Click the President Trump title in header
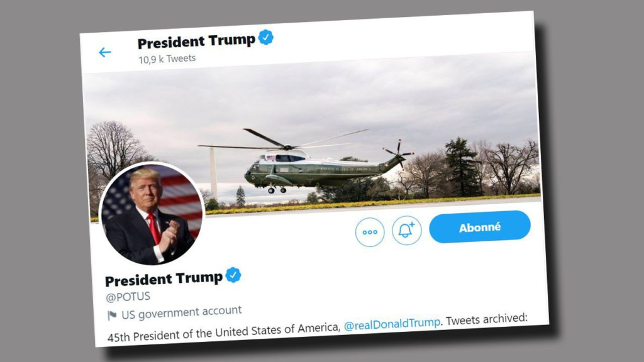This screenshot has height=362, width=644. pos(196,41)
